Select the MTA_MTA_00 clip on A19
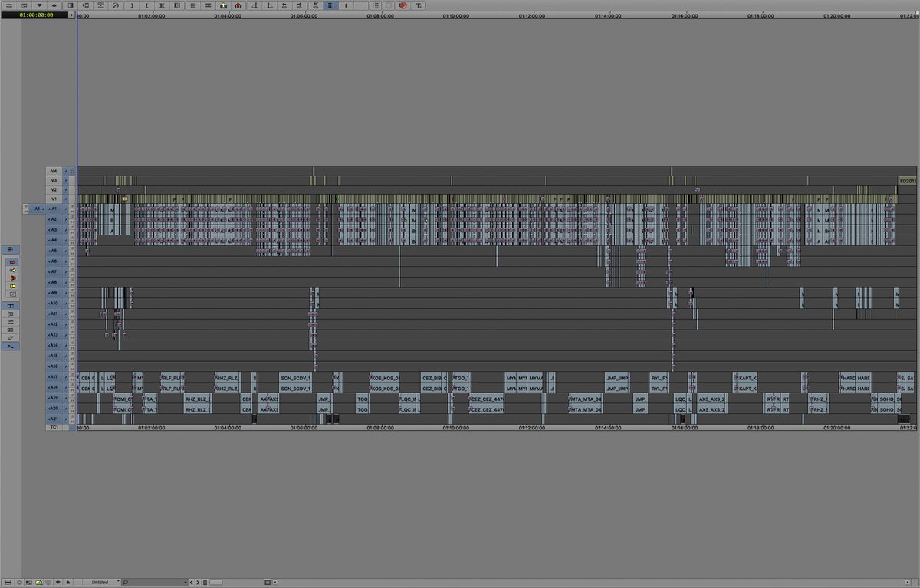920x588 pixels. (586, 399)
